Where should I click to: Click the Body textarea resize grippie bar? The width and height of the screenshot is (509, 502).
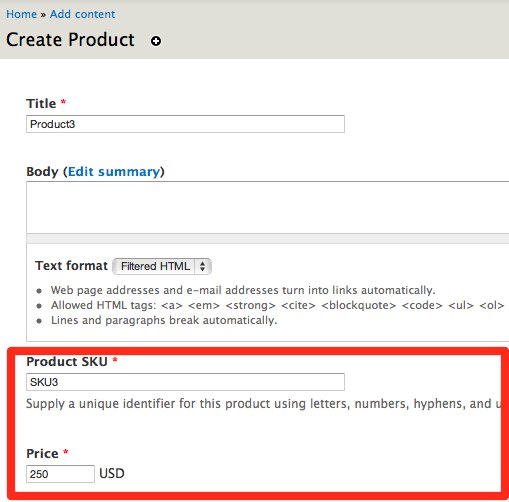267,238
